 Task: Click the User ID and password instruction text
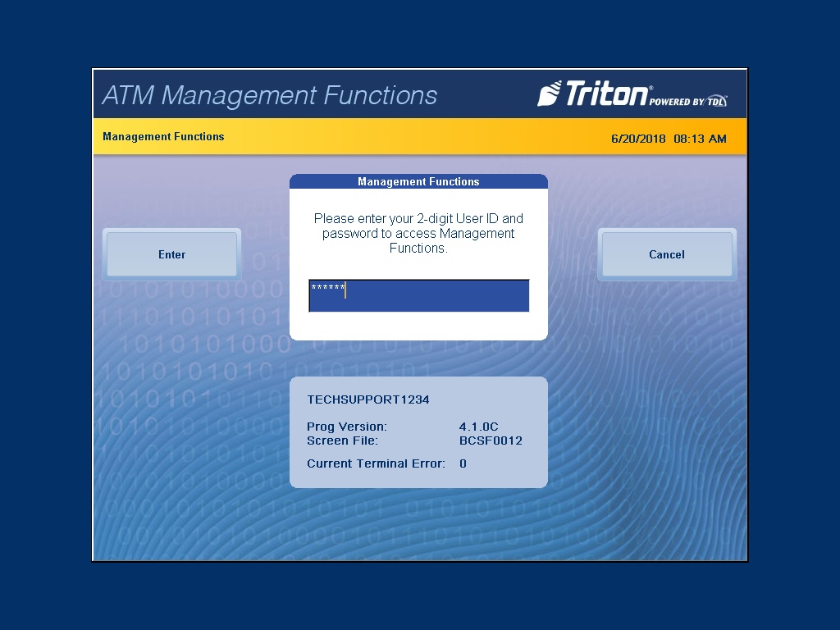418,234
